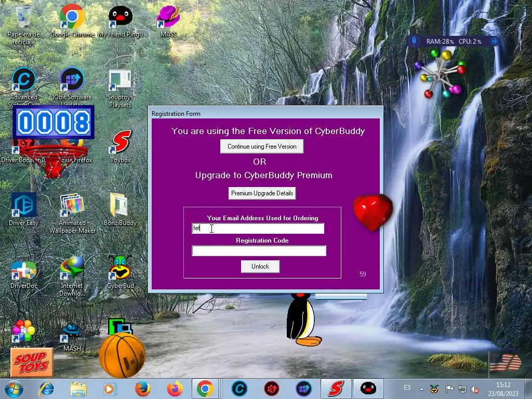Focus the email address input field
The height and width of the screenshot is (399, 532).
pyautogui.click(x=258, y=229)
